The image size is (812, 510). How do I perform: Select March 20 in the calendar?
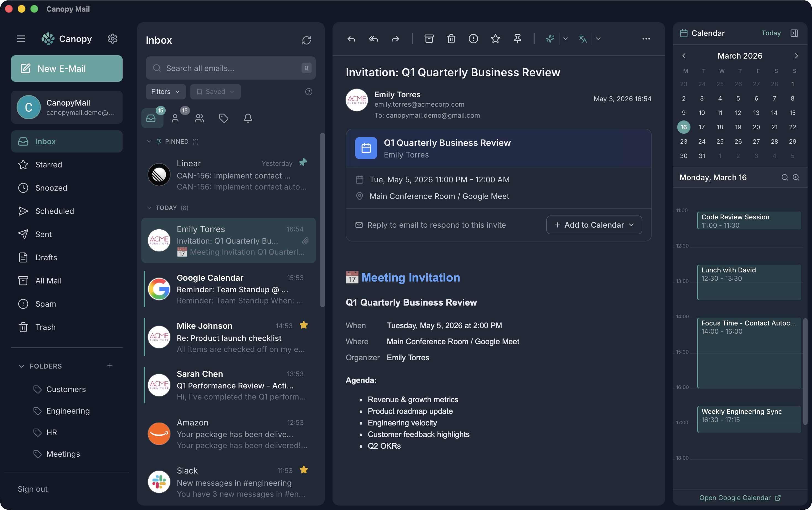[x=756, y=127]
